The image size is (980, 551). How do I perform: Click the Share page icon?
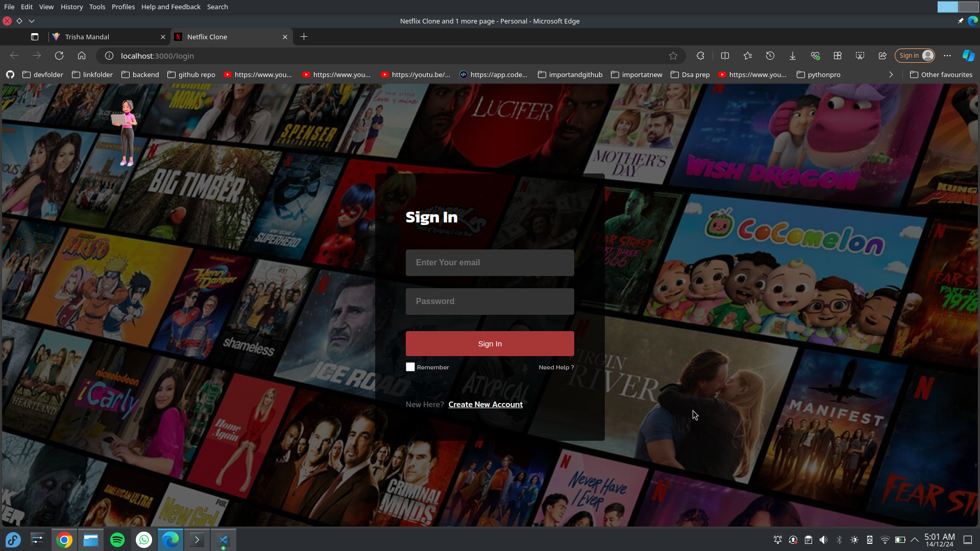click(x=883, y=56)
